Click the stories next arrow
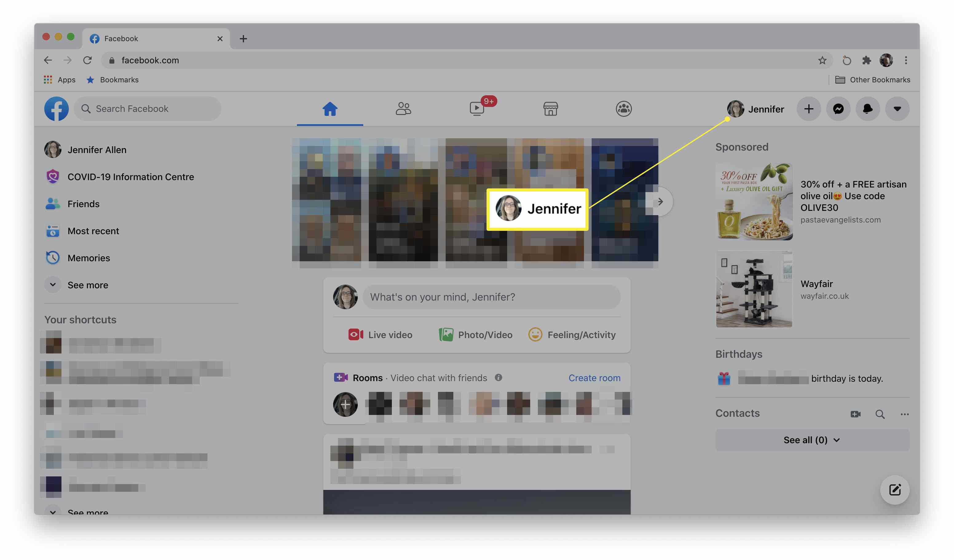Viewport: 954px width, 560px height. pos(660,202)
